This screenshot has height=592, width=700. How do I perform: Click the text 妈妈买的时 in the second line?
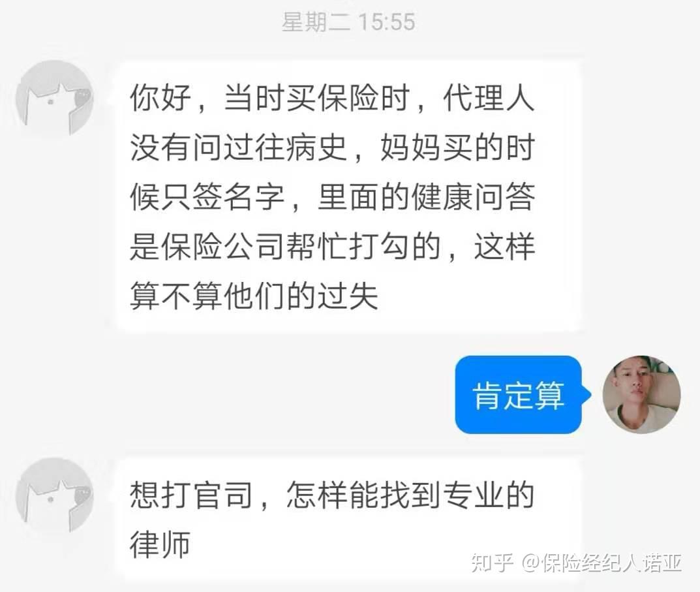(457, 148)
